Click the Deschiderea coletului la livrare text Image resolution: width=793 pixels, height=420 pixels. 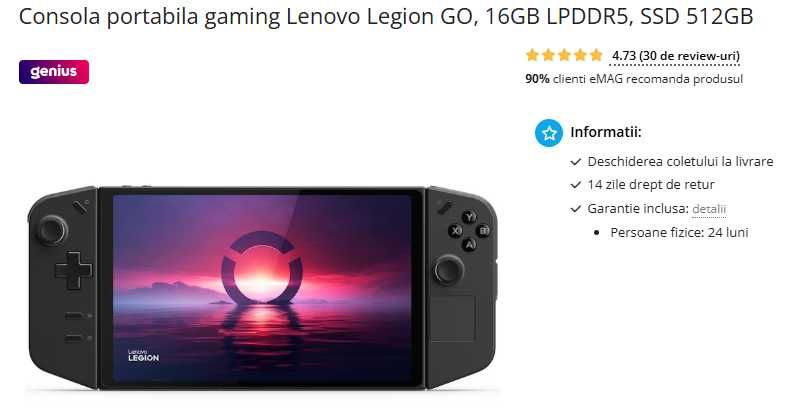[680, 161]
